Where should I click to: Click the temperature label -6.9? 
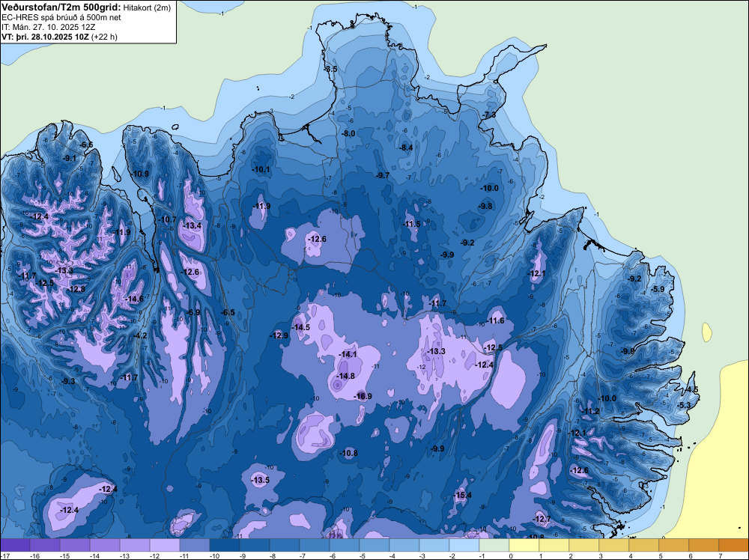coord(193,313)
